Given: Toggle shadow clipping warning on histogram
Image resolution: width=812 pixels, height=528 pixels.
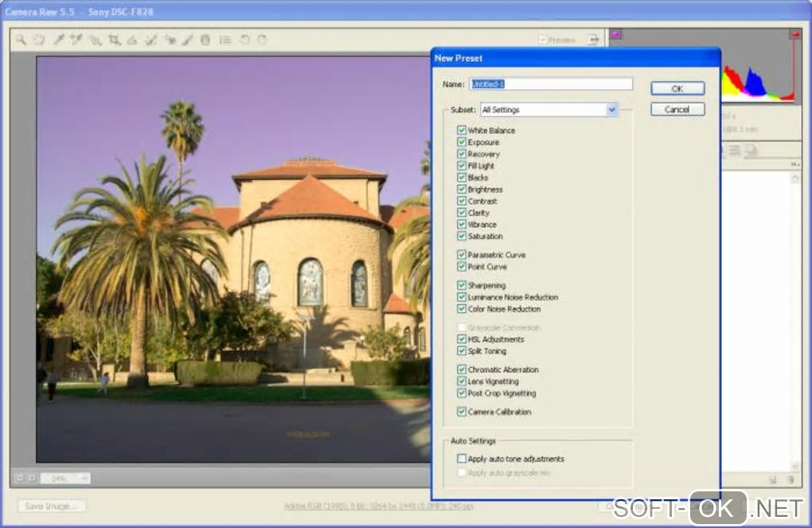Looking at the screenshot, I should [615, 34].
